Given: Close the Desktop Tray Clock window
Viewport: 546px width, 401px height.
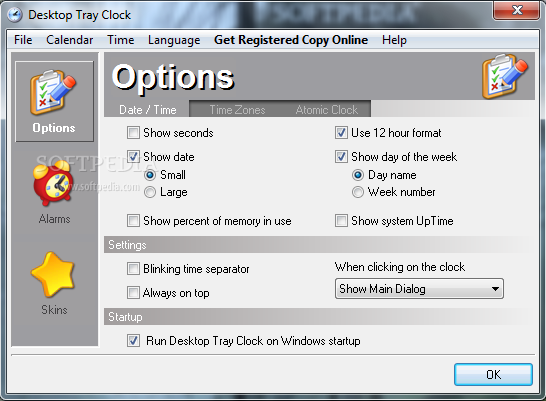Looking at the screenshot, I should pos(517,10).
